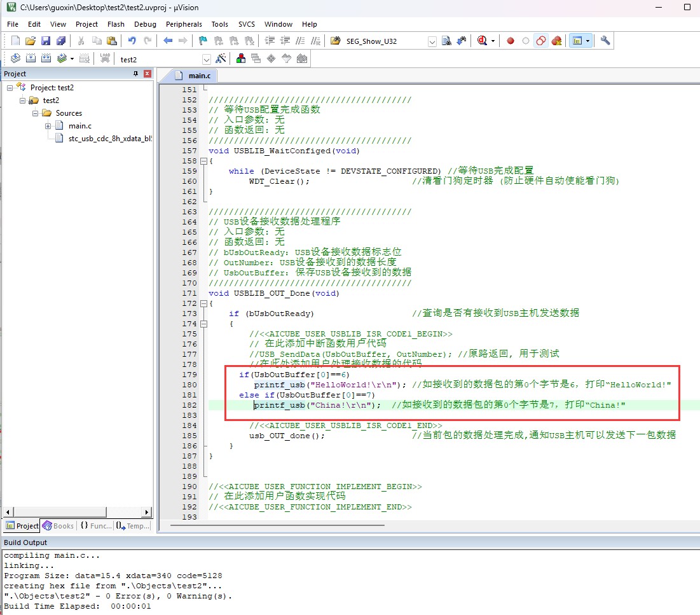700x615 pixels.
Task: Open the window view dropdown arrow
Action: (587, 41)
